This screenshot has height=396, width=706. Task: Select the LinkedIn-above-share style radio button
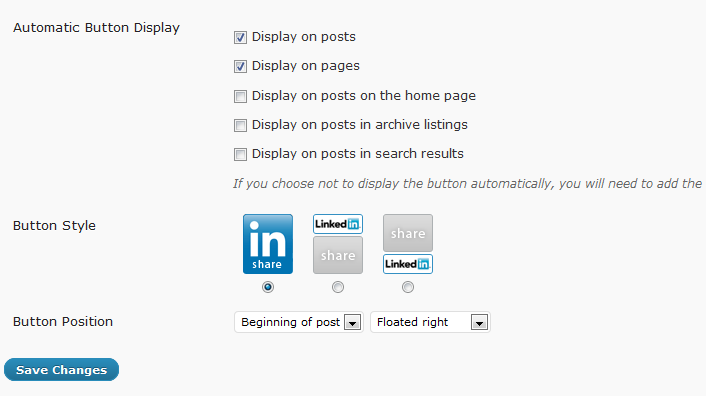tap(338, 287)
